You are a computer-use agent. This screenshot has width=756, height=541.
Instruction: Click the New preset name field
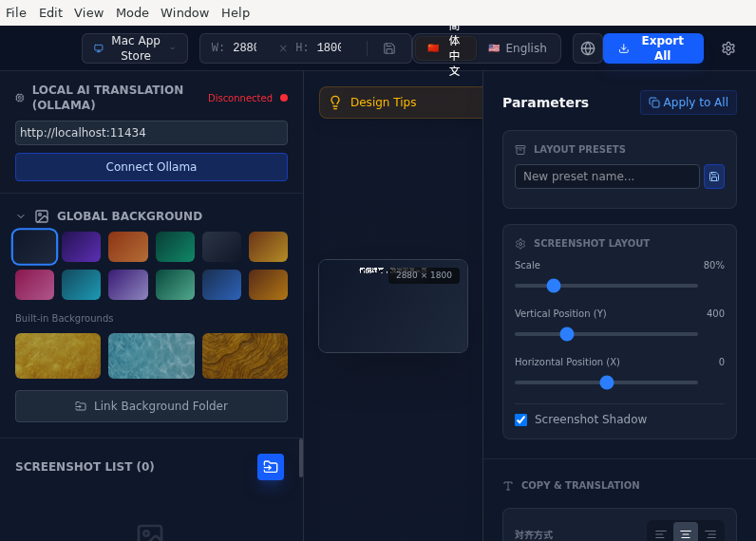[x=607, y=177]
